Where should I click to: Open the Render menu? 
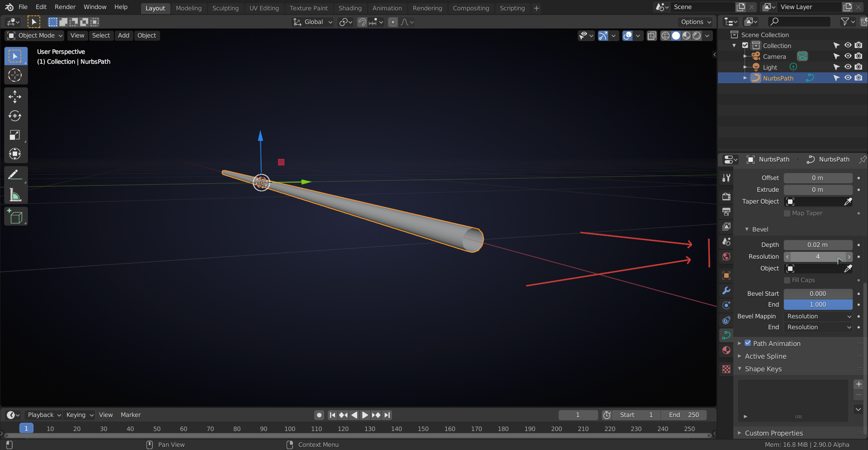[65, 7]
